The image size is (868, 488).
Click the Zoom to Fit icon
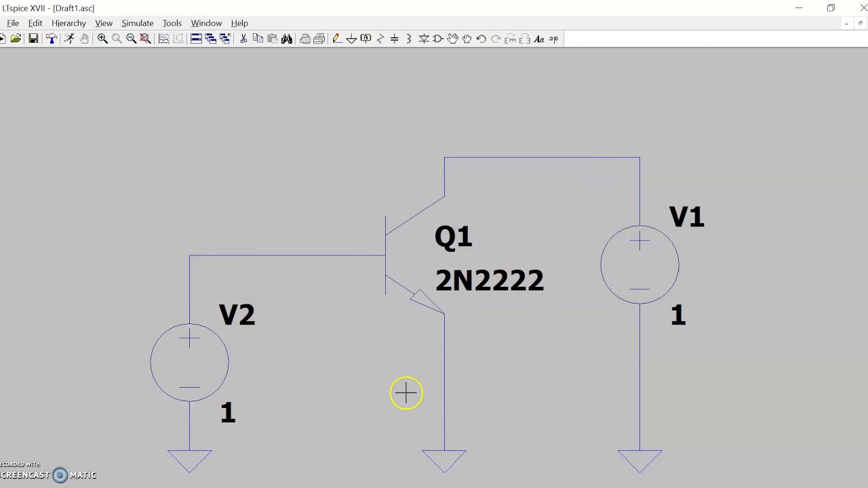145,39
